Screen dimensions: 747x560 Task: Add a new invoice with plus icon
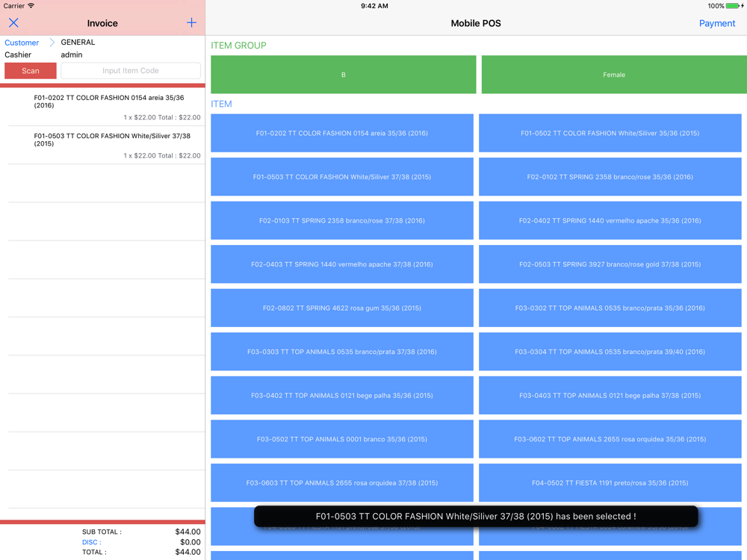click(191, 23)
